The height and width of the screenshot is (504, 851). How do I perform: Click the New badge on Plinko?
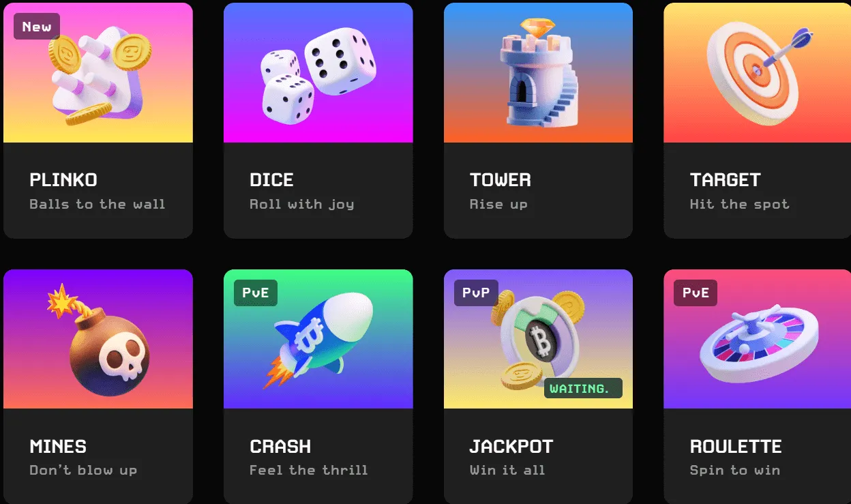[37, 27]
